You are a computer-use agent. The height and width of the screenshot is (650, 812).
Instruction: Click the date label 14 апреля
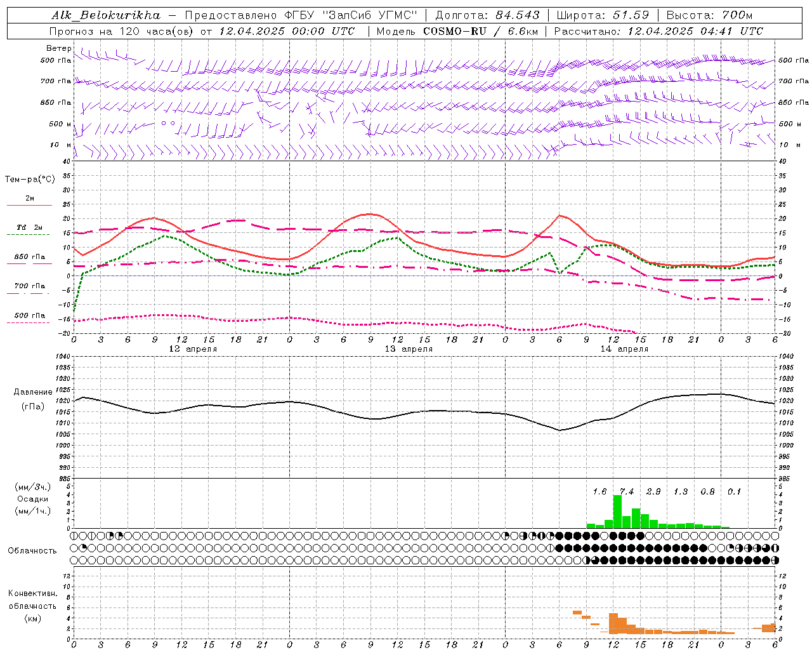(624, 349)
